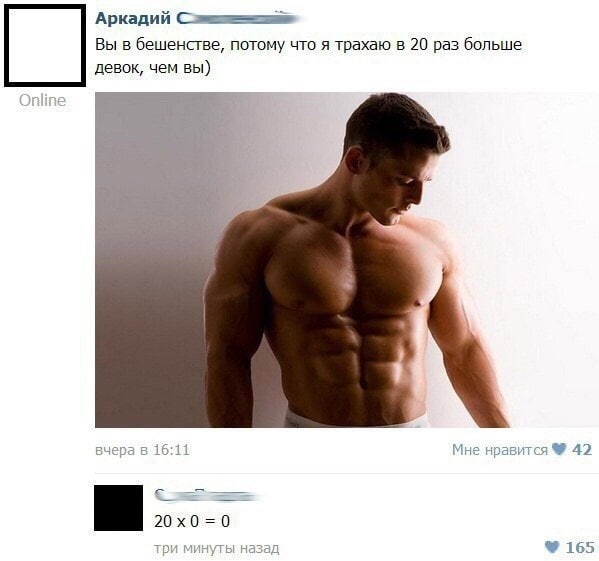
Task: Open the blurred commenter name link
Action: 207,495
